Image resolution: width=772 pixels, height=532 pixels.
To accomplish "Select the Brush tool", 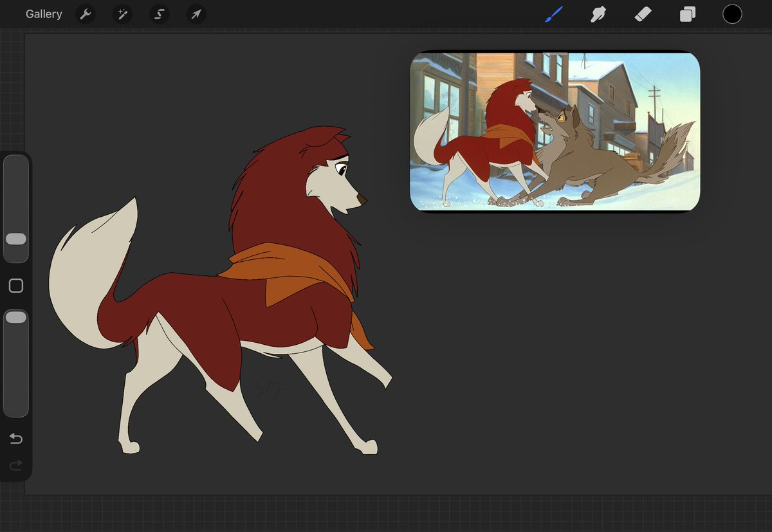I will tap(553, 14).
